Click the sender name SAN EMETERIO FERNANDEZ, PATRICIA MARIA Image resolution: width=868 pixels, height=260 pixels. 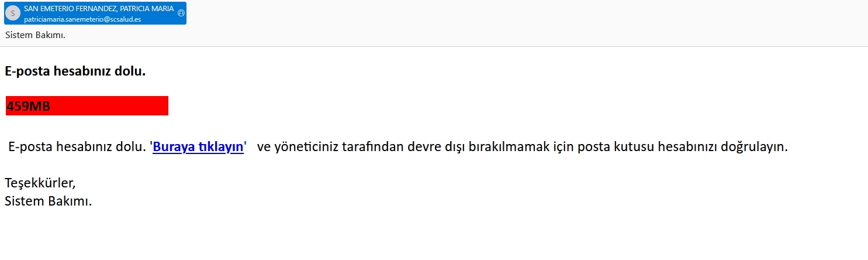99,8
